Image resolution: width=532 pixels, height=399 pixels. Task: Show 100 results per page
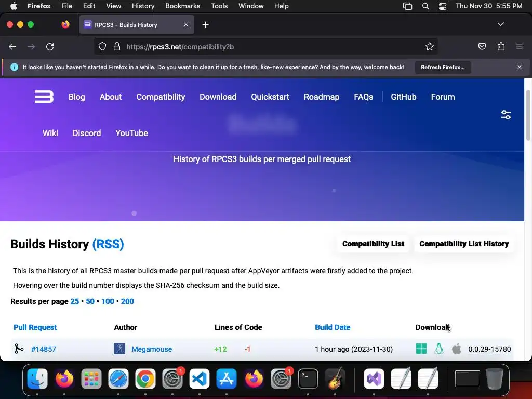pos(108,301)
